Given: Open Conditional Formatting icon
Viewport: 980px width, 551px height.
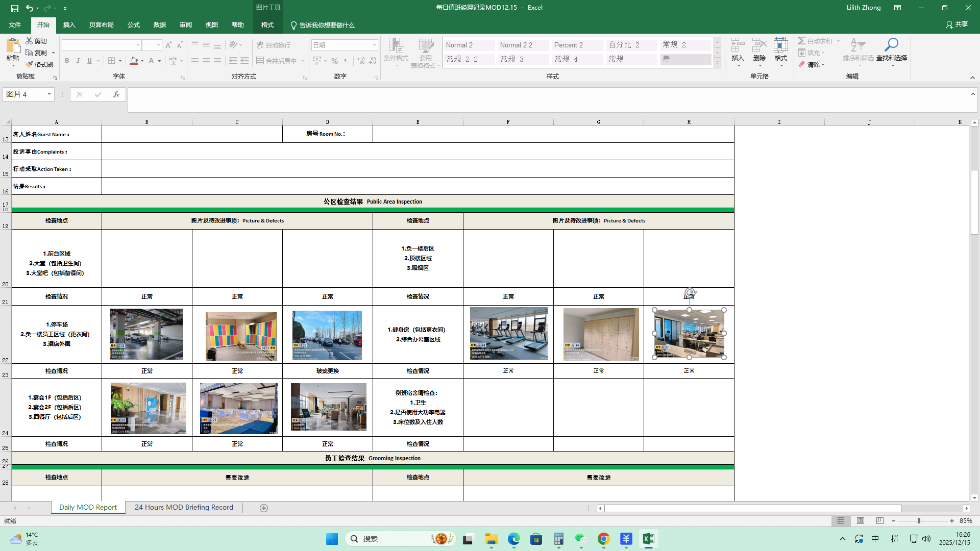Looking at the screenshot, I should click(396, 45).
